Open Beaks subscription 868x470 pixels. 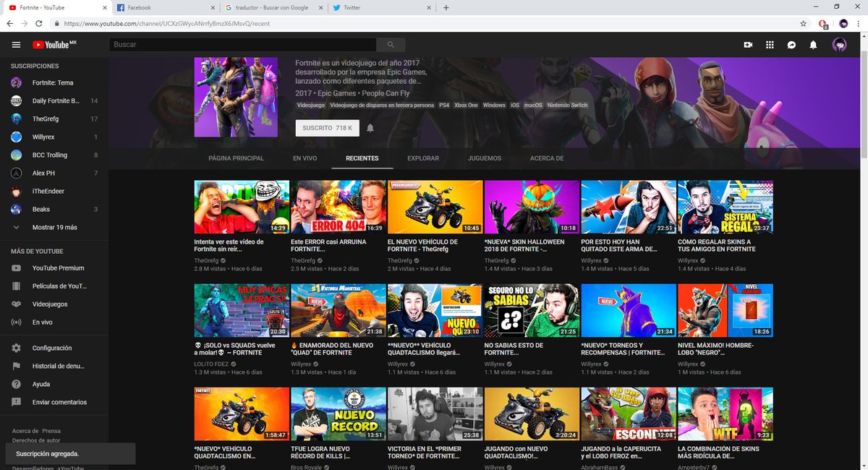[x=54, y=209]
